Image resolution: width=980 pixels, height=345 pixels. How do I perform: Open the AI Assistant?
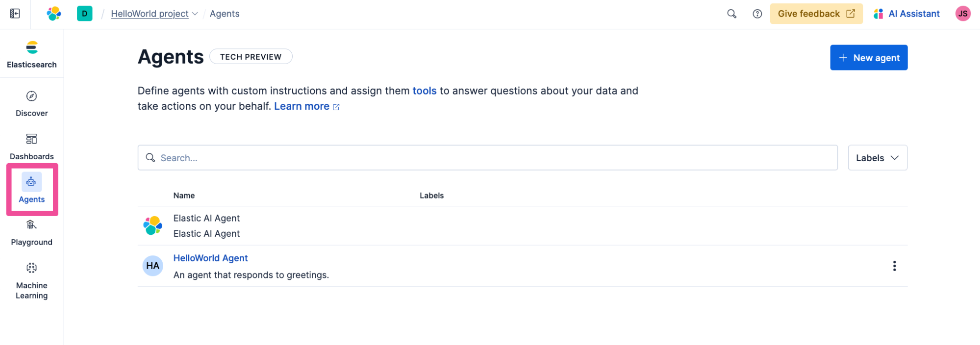point(906,14)
